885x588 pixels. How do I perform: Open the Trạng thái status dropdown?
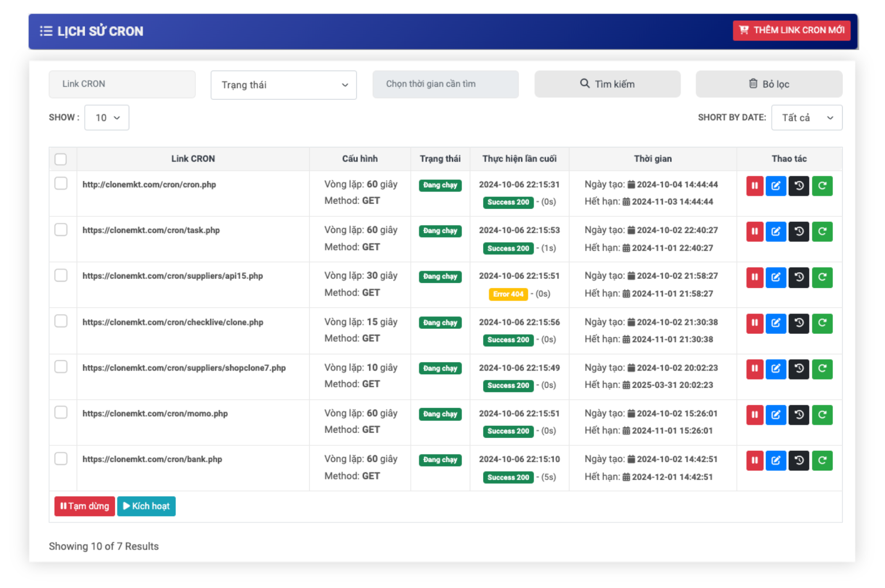click(x=283, y=85)
